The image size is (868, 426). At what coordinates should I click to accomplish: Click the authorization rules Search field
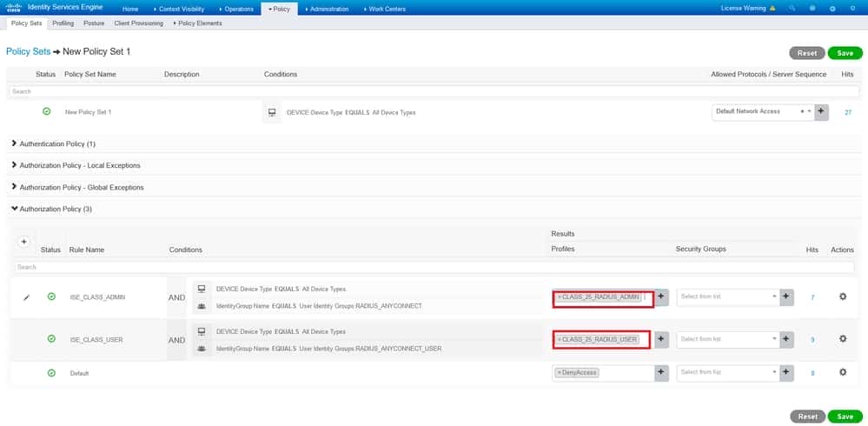coord(434,267)
